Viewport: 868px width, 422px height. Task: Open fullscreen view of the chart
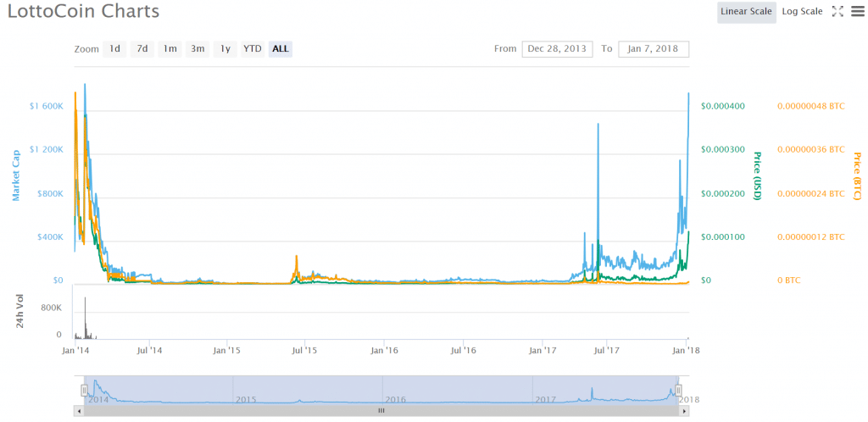837,11
